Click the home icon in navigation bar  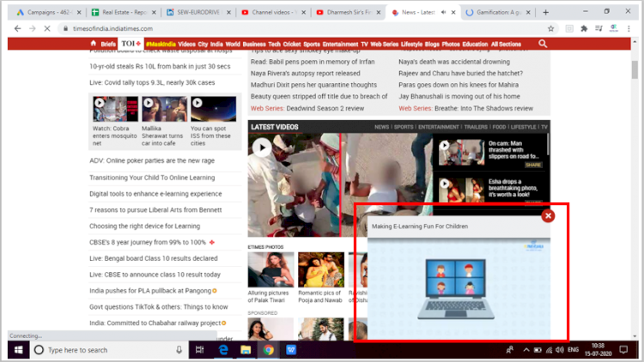pyautogui.click(x=92, y=44)
